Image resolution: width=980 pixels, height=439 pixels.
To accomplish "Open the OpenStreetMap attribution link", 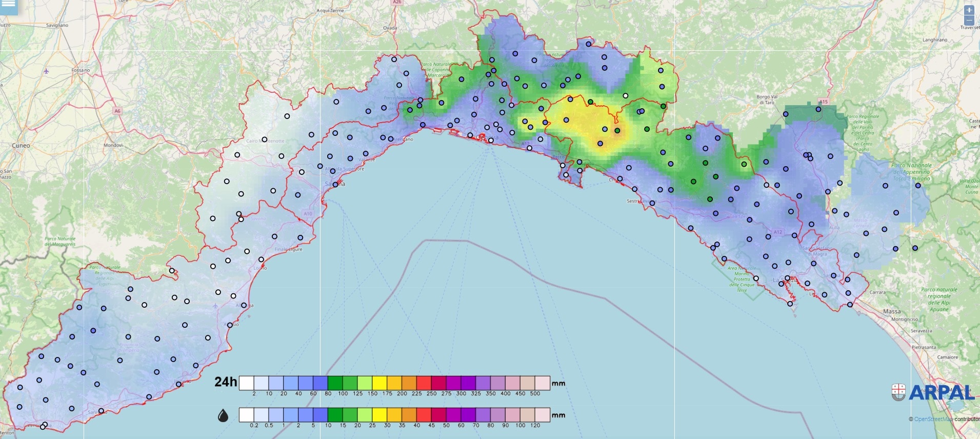I will (x=933, y=419).
